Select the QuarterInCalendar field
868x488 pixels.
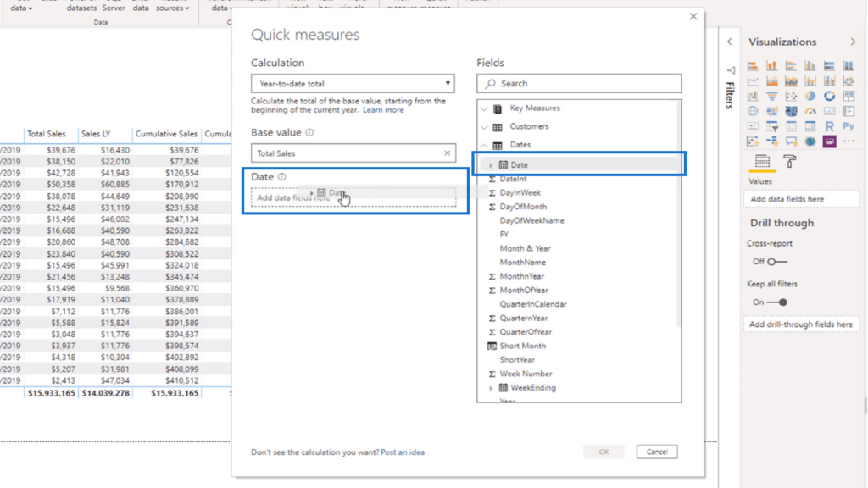tap(533, 304)
